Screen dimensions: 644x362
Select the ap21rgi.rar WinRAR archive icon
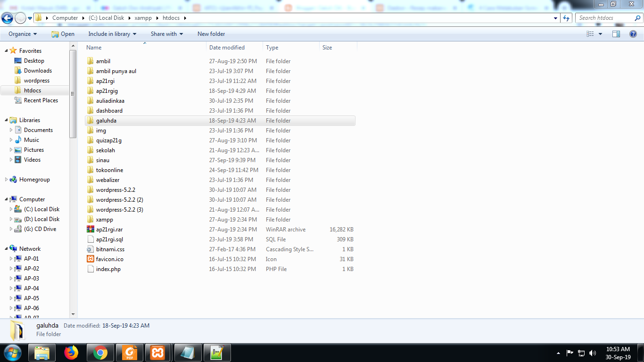91,230
